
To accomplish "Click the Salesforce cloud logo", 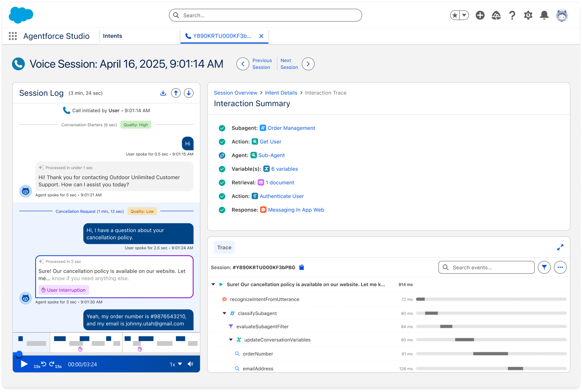I will (21, 15).
